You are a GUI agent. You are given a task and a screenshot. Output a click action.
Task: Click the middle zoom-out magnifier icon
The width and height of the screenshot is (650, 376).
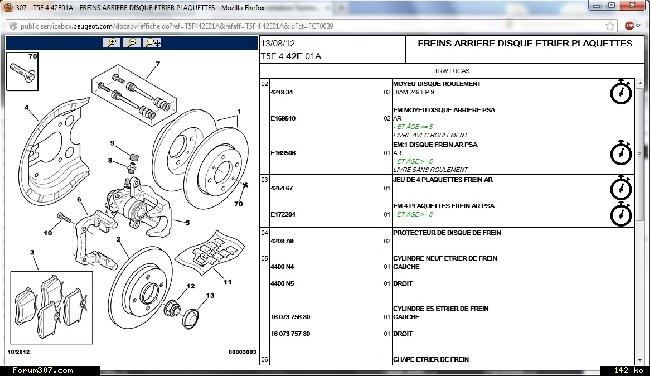coord(132,43)
